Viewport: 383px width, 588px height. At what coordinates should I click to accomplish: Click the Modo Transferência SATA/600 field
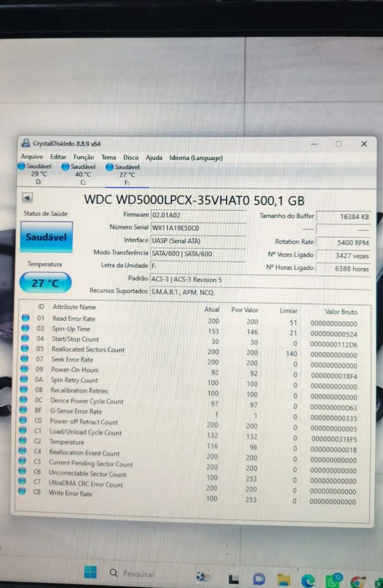point(198,254)
